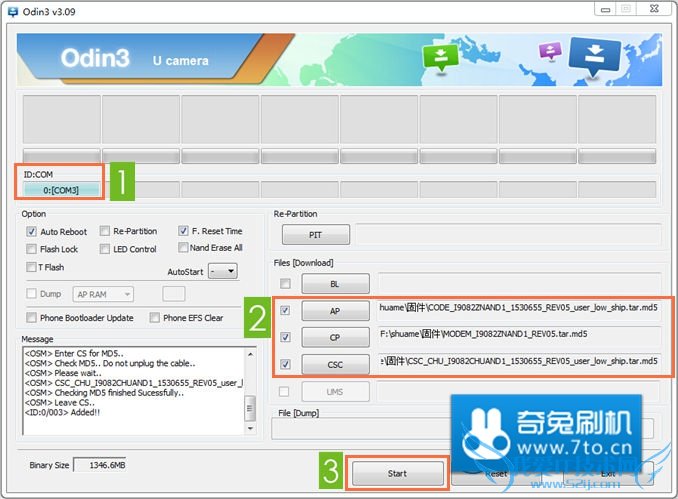Enable the Phone EFS Clear checkbox
678x499 pixels.
pyautogui.click(x=154, y=317)
